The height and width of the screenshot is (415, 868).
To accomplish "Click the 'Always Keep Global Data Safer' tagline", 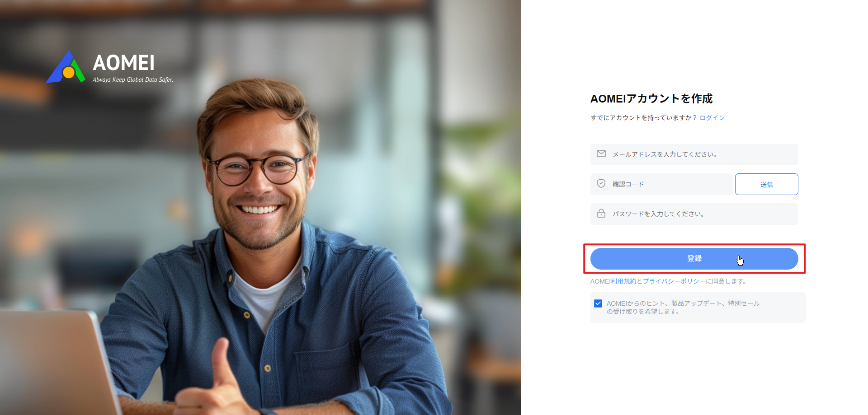I will point(133,80).
